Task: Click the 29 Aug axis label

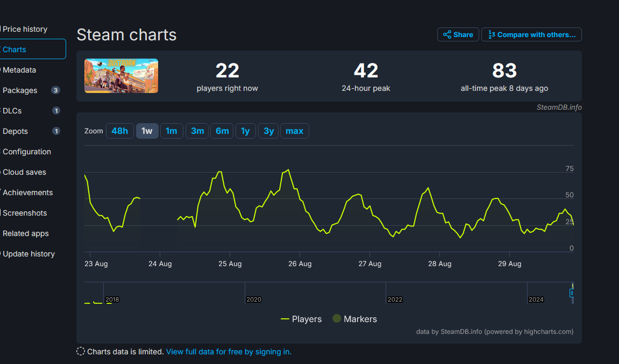Action: pos(510,263)
